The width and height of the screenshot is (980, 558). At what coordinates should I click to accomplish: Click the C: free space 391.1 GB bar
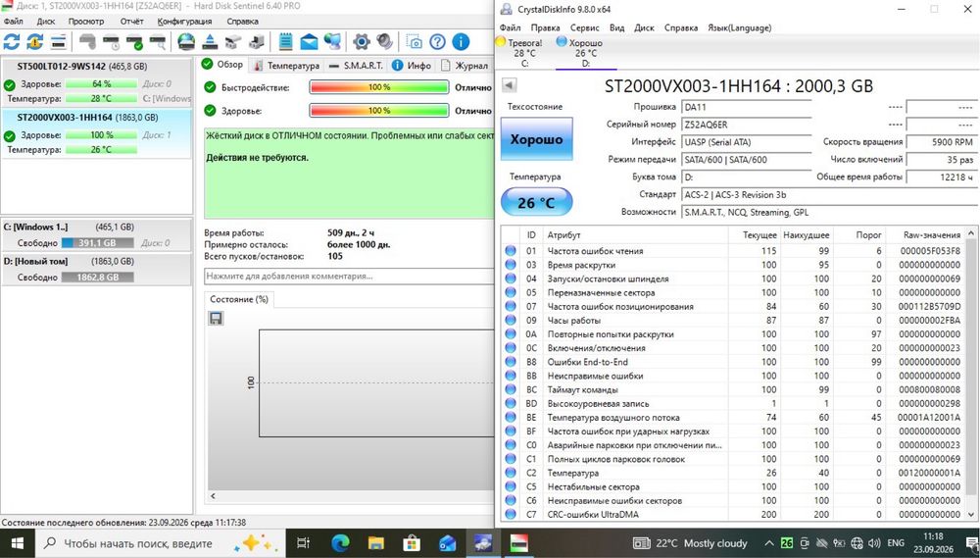pos(97,243)
